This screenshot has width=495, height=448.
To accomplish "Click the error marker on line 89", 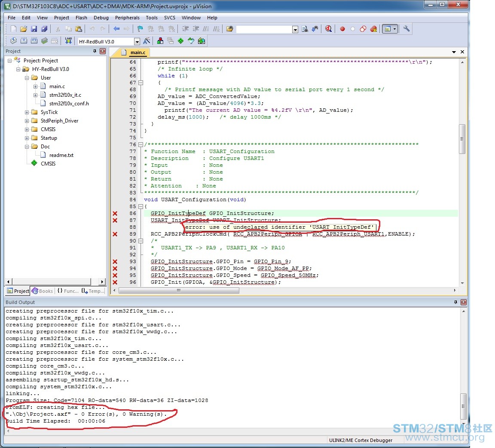I will (x=115, y=234).
